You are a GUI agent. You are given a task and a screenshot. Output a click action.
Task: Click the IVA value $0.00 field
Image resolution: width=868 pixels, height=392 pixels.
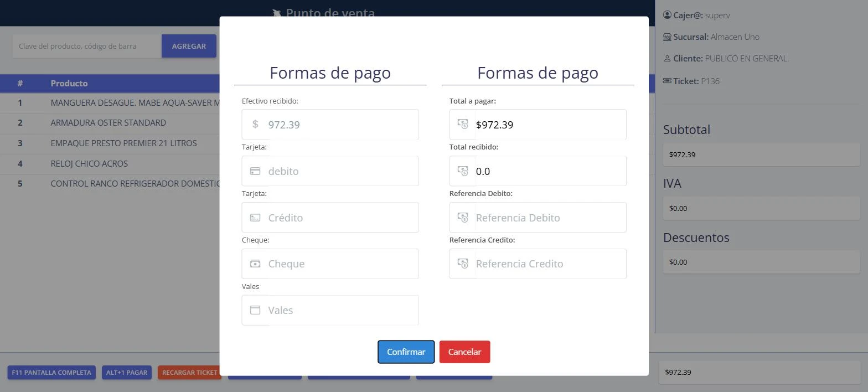(x=761, y=208)
